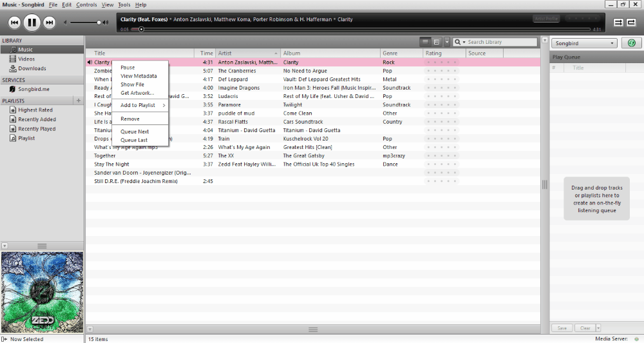The height and width of the screenshot is (343, 644).
Task: Open the Tools menu
Action: coord(124,5)
